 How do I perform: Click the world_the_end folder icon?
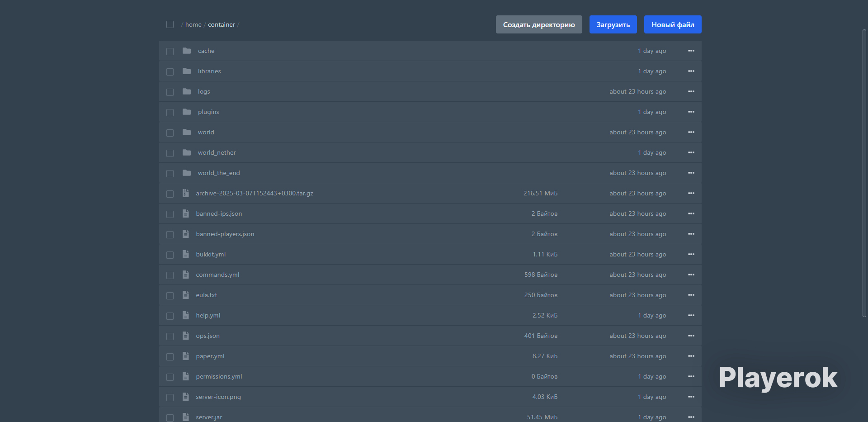[187, 173]
